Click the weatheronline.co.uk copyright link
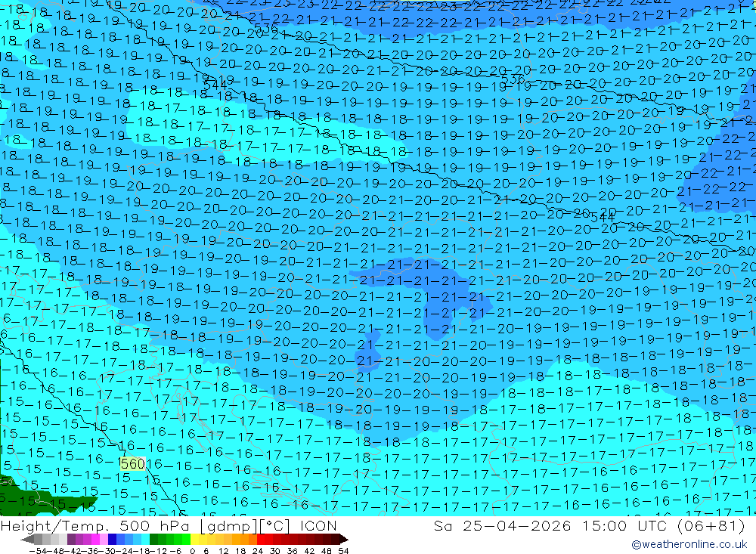The image size is (756, 554). 689,544
